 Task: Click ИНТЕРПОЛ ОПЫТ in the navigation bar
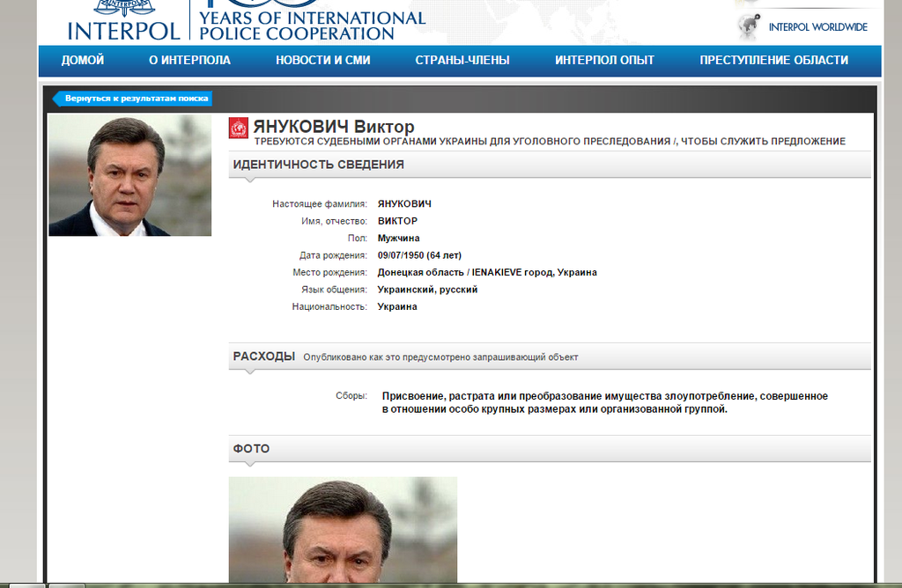point(604,61)
